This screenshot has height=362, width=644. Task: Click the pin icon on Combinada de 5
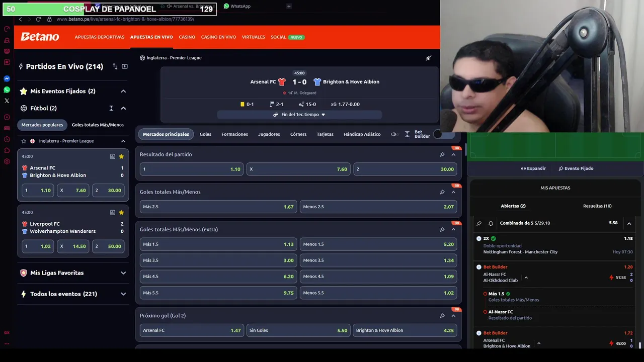pyautogui.click(x=479, y=223)
